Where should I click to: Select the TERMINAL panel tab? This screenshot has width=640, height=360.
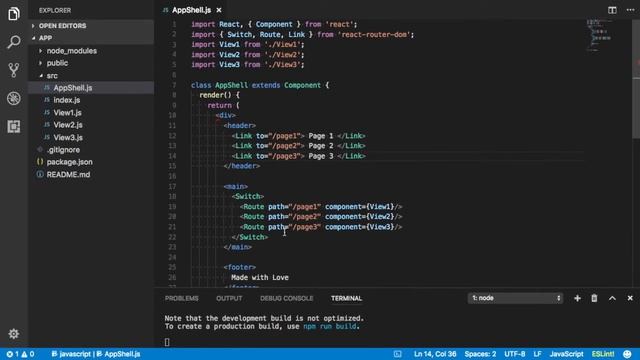tap(347, 298)
